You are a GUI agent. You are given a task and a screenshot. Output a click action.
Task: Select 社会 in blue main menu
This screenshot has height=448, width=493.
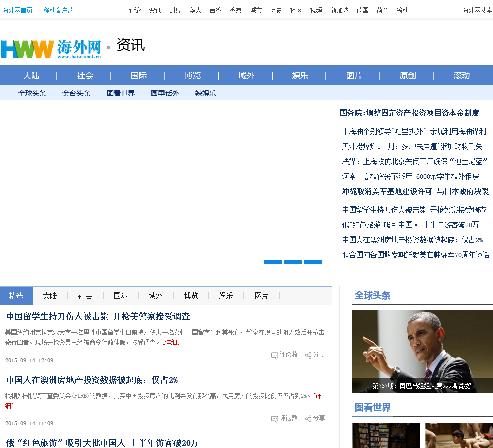coord(85,76)
